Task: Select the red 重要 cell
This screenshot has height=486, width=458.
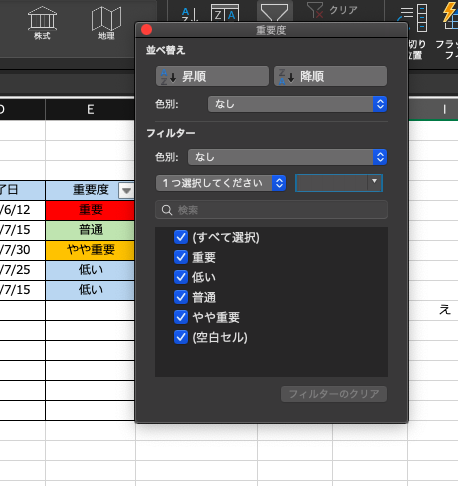Action: point(90,210)
